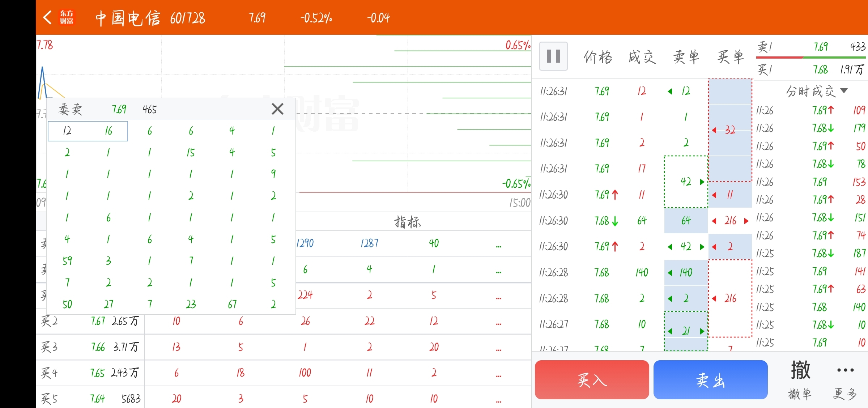Tap the 买入 buy button
Viewport: 868px width, 408px height.
pyautogui.click(x=592, y=380)
